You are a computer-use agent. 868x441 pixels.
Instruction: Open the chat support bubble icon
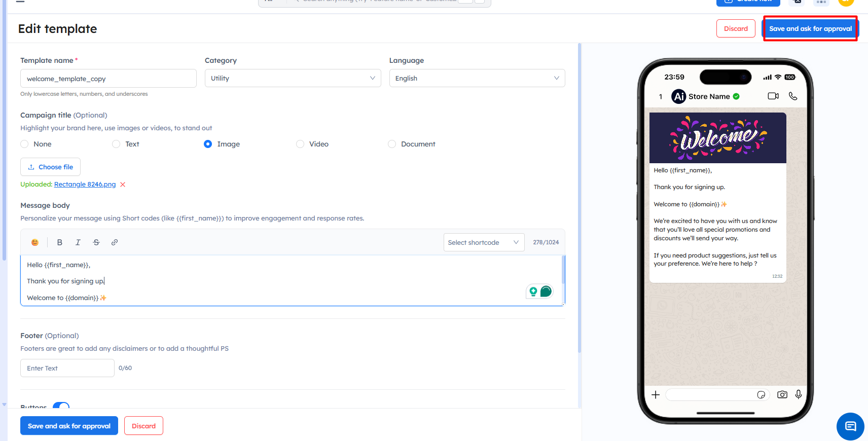[x=850, y=426]
